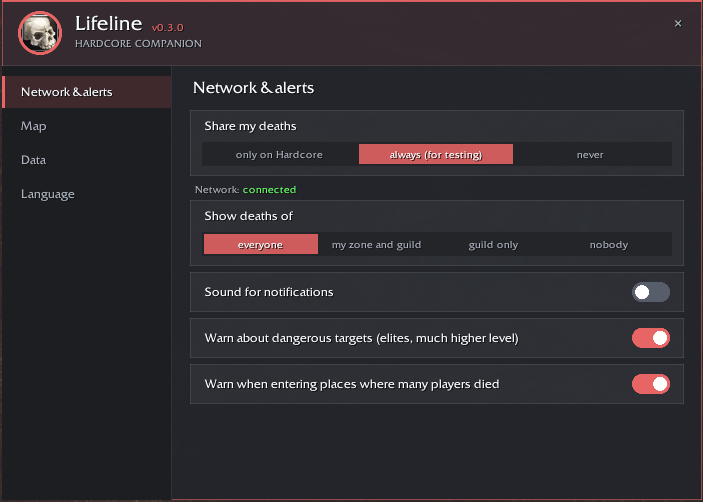This screenshot has height=502, width=703.
Task: Set share deaths to only on Hardcore
Action: [279, 155]
